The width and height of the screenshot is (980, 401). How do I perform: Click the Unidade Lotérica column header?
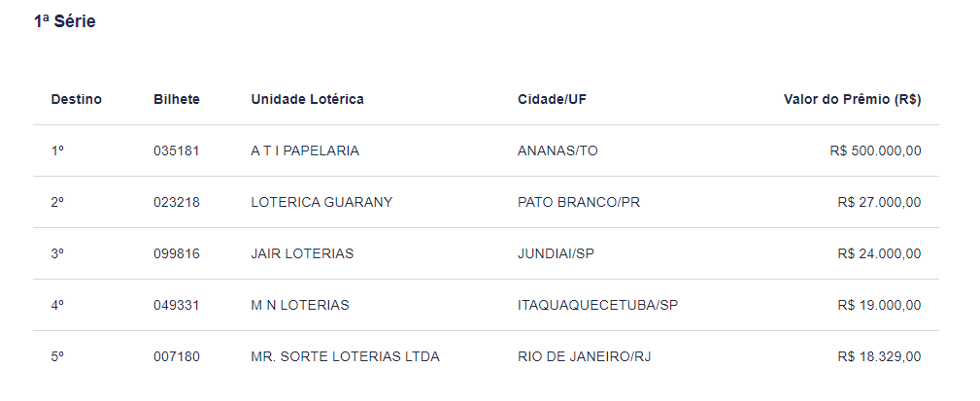tap(308, 99)
